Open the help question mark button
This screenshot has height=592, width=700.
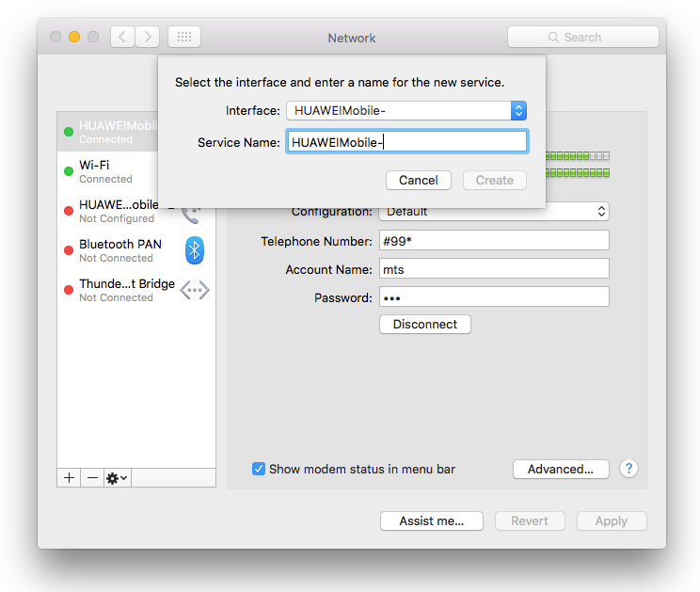pos(628,469)
